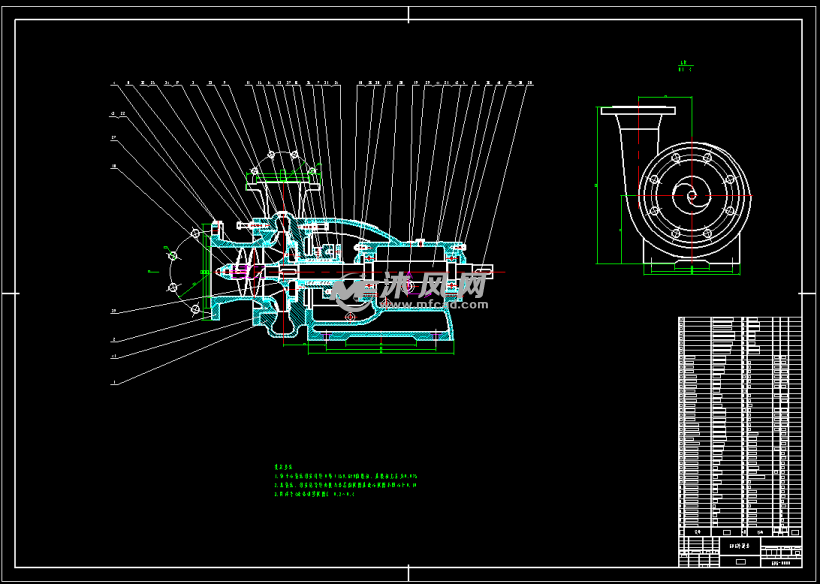
Task: Click the suction inlet flange on the left
Action: 211,271
